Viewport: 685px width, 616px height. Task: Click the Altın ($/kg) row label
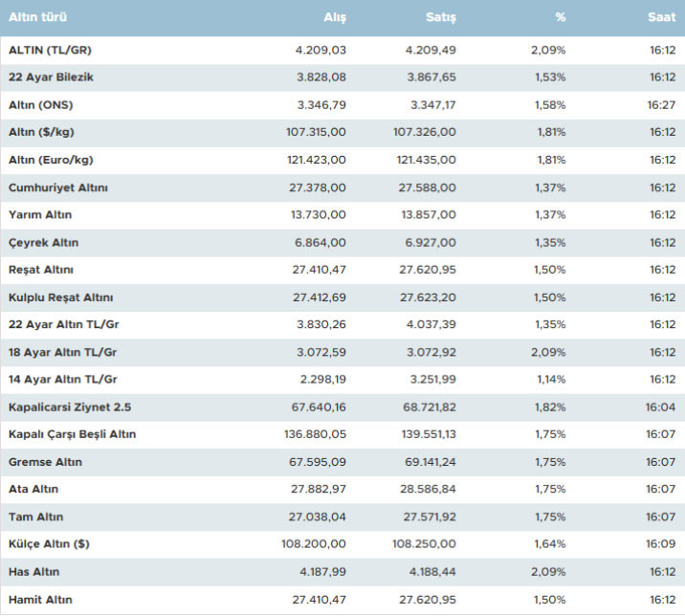[43, 132]
